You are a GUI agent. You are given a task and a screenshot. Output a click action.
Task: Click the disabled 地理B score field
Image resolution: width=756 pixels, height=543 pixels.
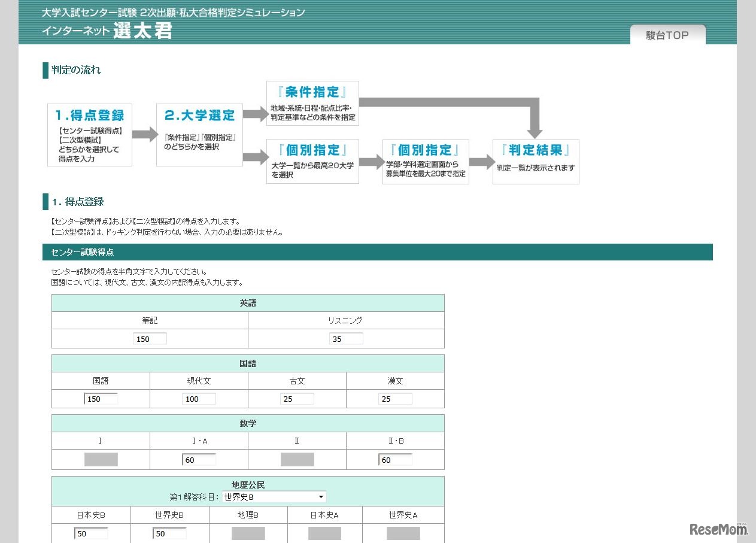tap(248, 533)
